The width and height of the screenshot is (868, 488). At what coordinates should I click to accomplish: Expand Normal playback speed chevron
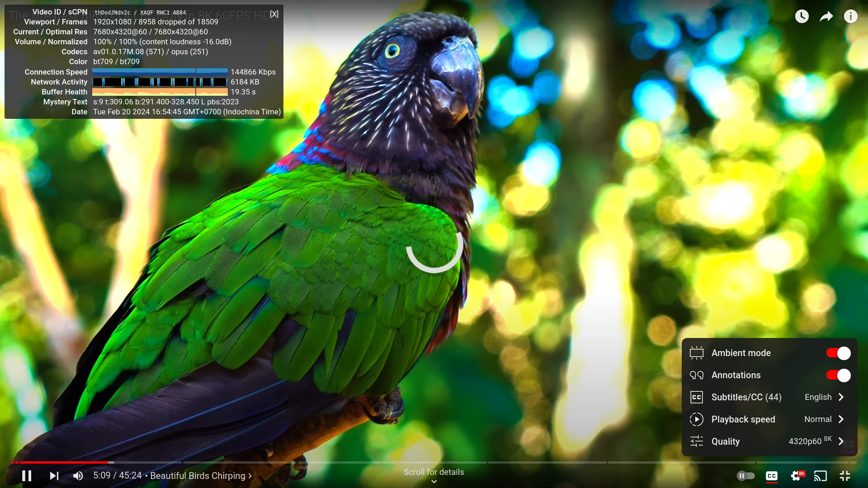click(841, 419)
